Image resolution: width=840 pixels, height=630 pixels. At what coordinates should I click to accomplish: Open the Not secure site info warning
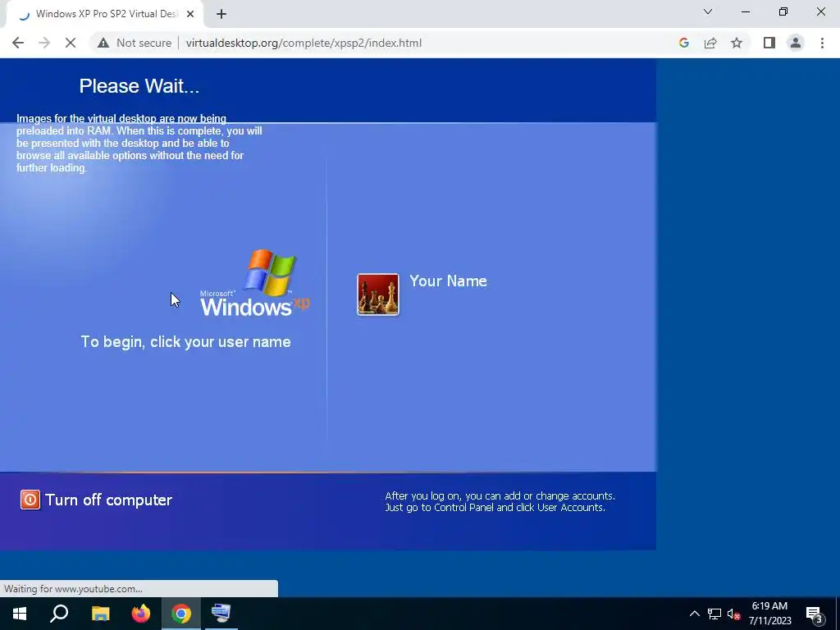(x=134, y=43)
